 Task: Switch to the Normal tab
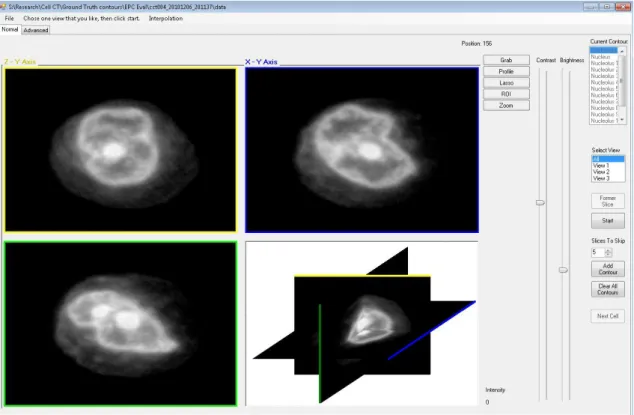point(10,30)
